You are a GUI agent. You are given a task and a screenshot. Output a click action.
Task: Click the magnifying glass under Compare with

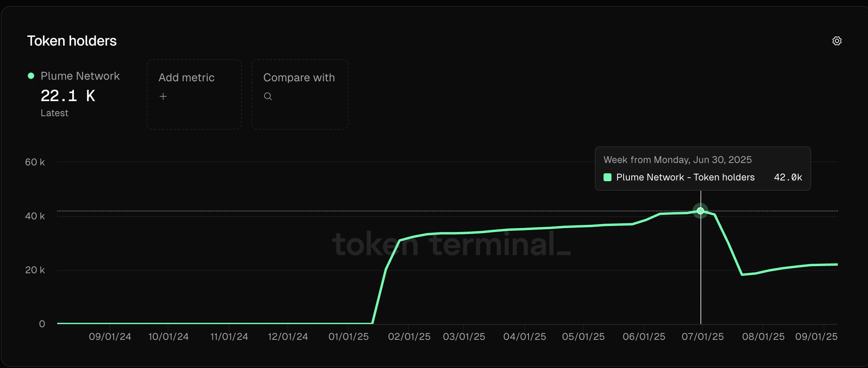click(x=268, y=96)
